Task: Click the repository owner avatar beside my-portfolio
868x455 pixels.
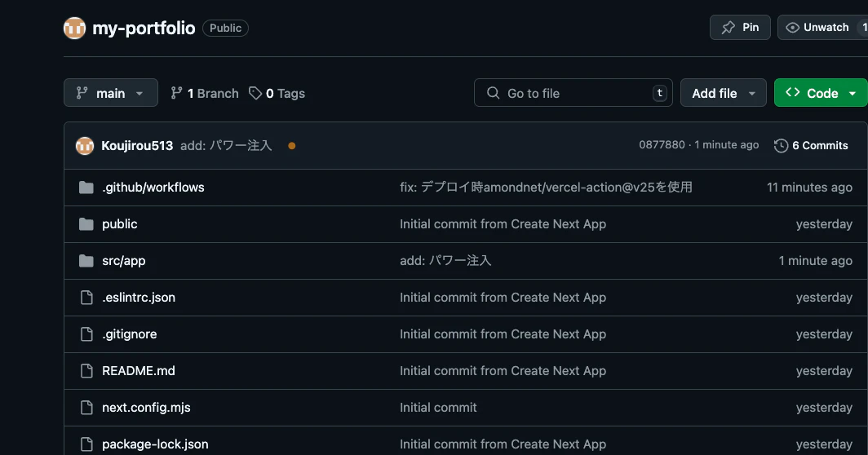Action: point(75,29)
